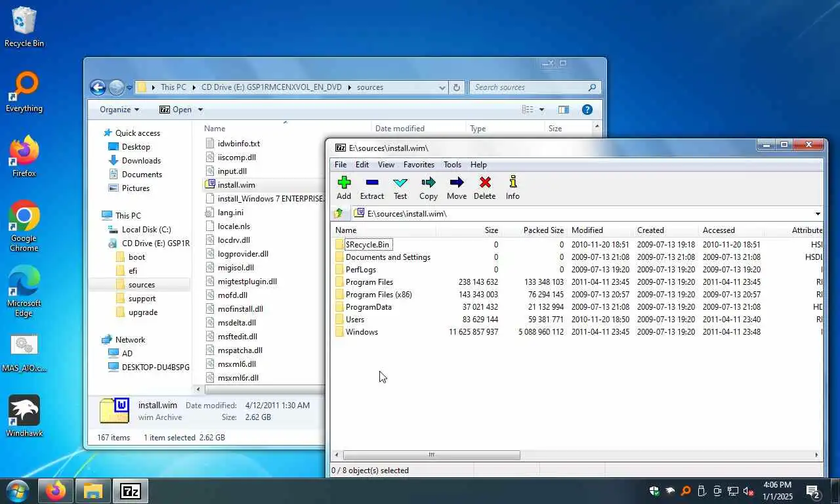Image resolution: width=840 pixels, height=504 pixels.
Task: Expand the 7-Zip address path dropdown
Action: point(818,214)
